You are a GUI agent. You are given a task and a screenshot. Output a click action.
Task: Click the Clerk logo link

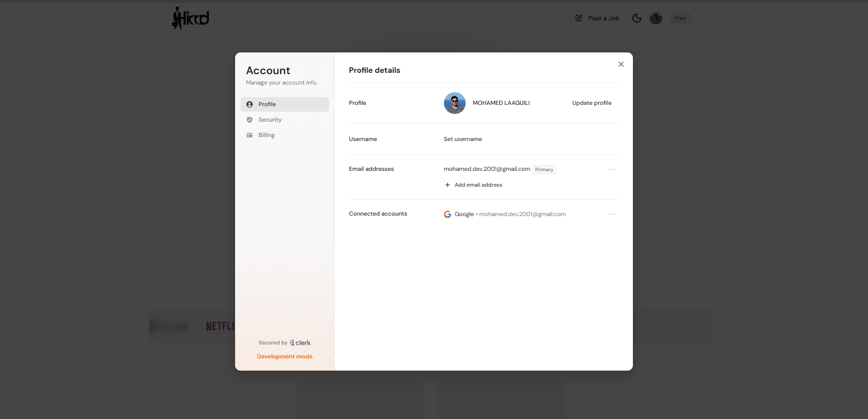click(x=300, y=343)
